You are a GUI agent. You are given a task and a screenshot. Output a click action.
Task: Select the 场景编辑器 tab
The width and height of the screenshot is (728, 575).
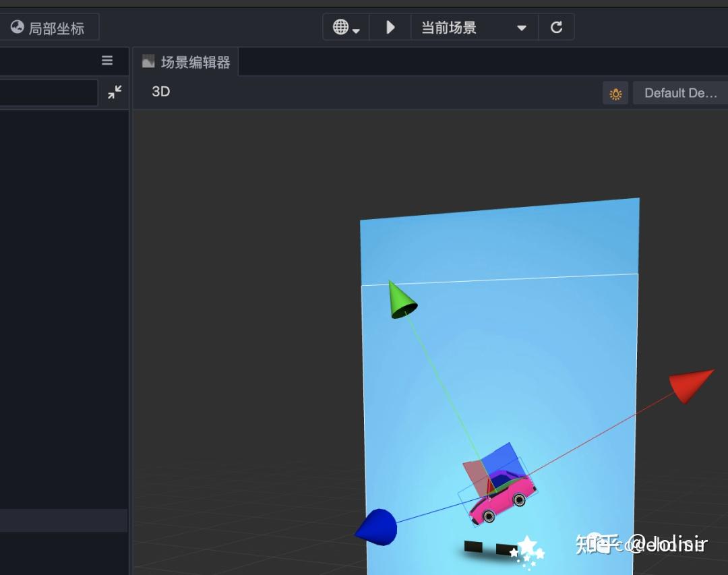coord(186,62)
